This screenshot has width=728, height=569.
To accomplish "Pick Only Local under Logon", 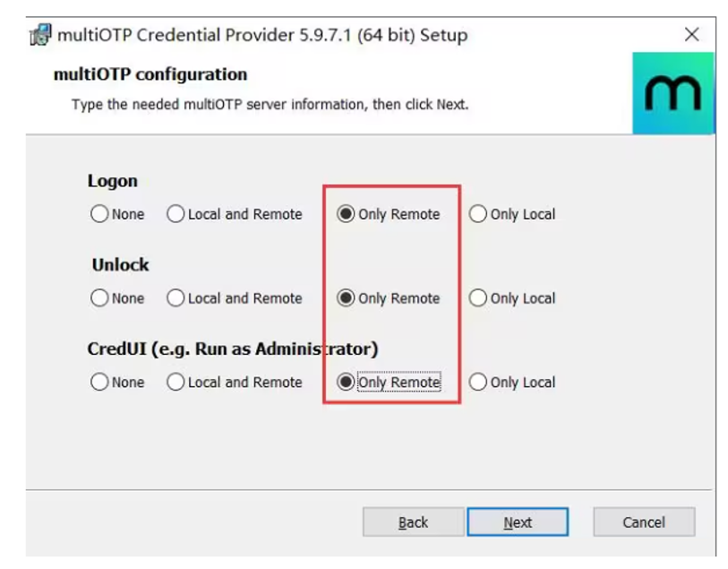I will pyautogui.click(x=478, y=214).
